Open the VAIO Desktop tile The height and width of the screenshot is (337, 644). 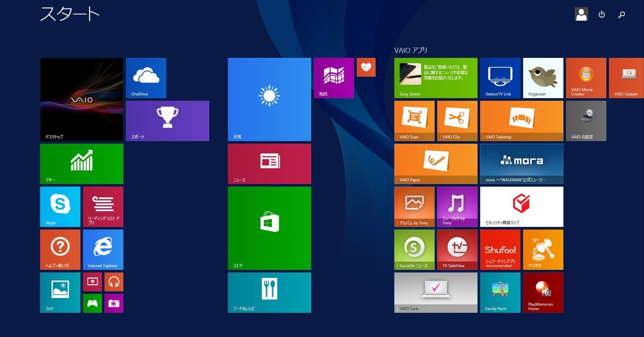82,99
